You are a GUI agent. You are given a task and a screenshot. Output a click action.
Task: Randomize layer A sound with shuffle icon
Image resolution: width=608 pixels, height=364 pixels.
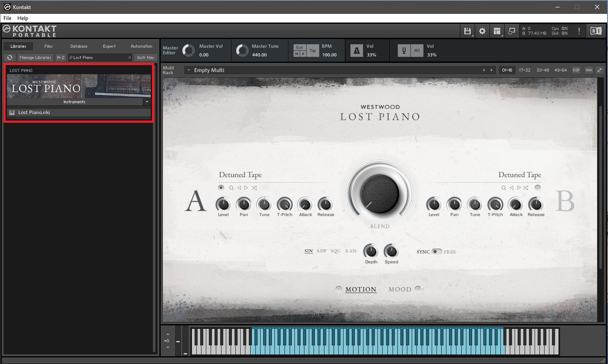[254, 188]
